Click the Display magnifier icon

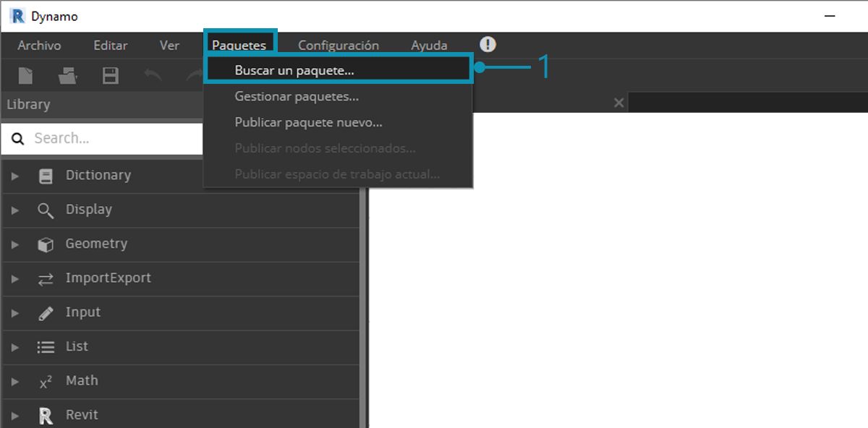tap(46, 210)
